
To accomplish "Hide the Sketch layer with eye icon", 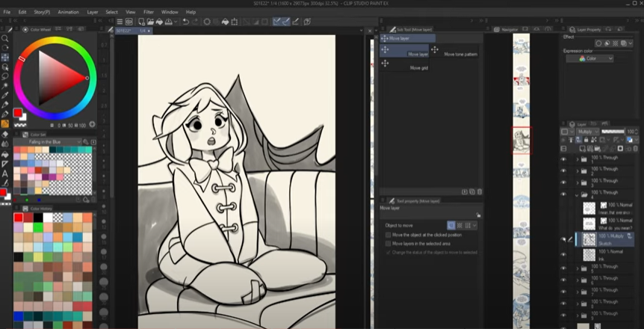I will coord(563,239).
